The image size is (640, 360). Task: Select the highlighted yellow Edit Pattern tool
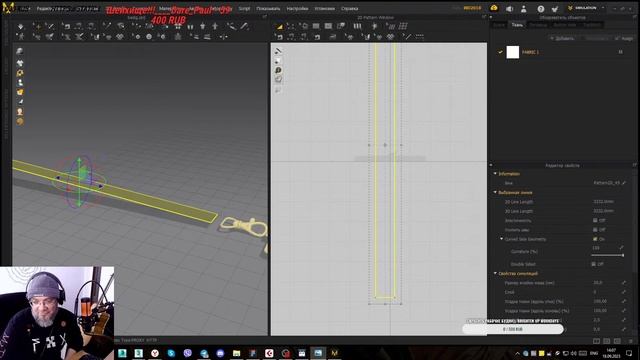pyautogui.click(x=280, y=27)
